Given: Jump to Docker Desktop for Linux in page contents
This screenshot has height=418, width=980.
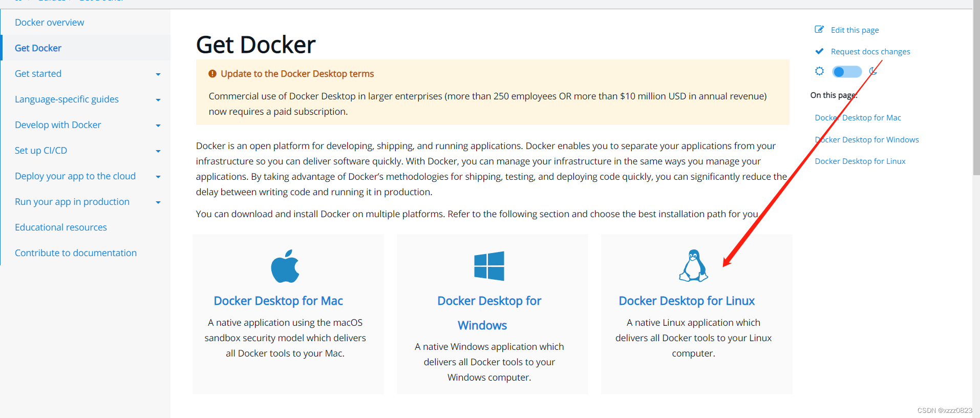Looking at the screenshot, I should (860, 161).
